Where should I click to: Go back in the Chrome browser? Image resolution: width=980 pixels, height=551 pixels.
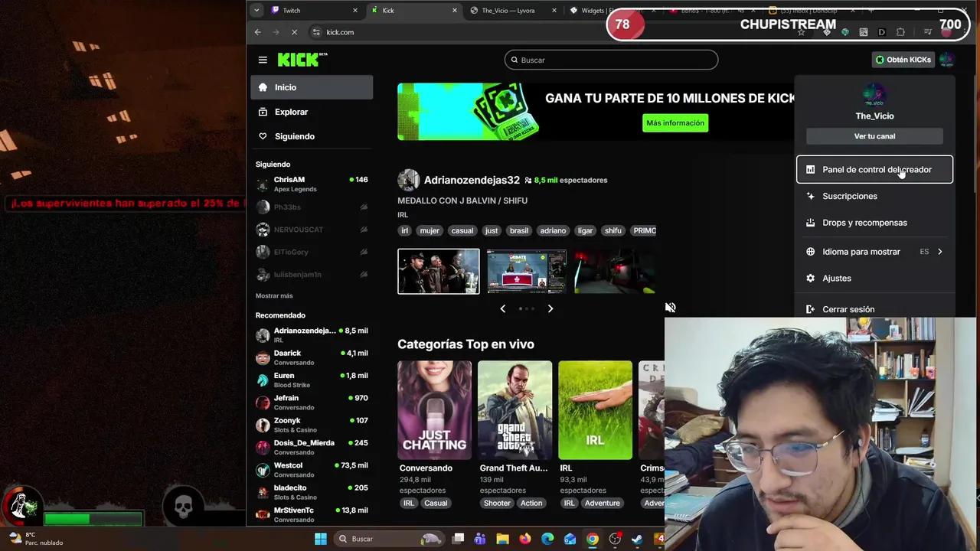pyautogui.click(x=258, y=32)
